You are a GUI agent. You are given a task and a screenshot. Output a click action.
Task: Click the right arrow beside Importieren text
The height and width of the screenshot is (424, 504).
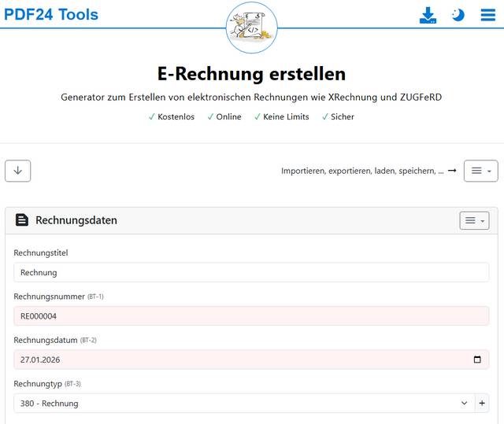click(x=452, y=171)
